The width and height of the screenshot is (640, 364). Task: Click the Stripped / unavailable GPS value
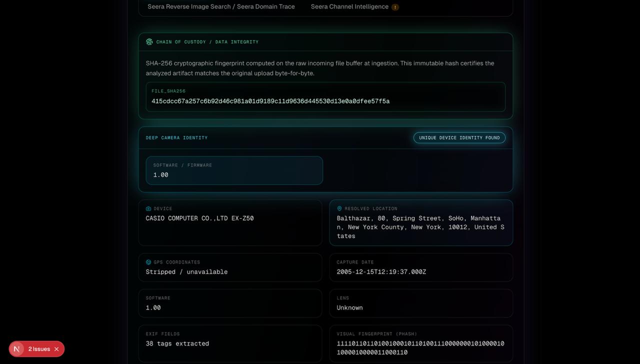coord(186,272)
